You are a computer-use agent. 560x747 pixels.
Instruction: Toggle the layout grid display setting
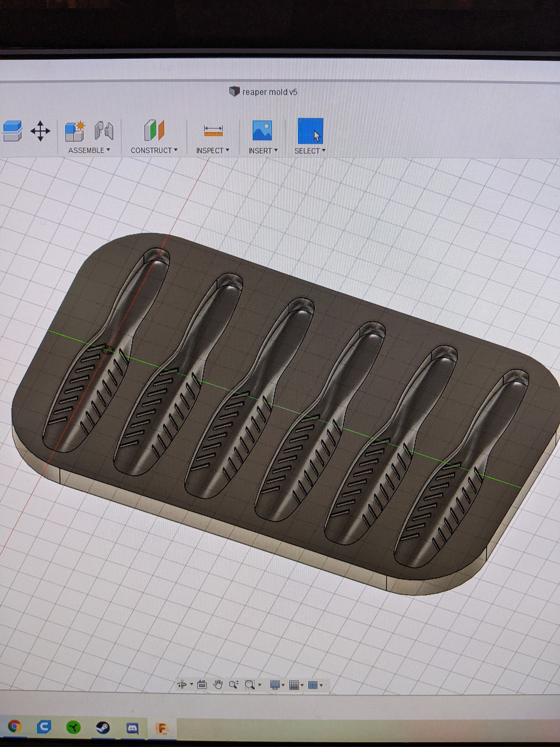click(295, 685)
